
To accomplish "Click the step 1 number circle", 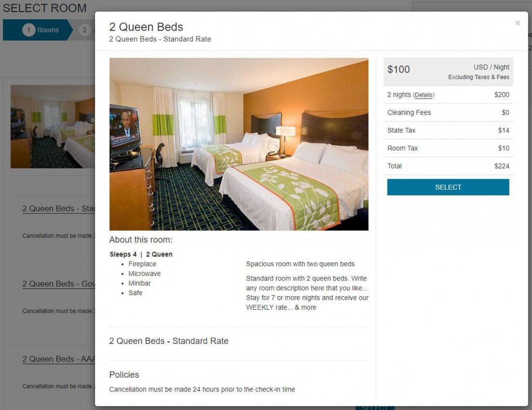I will pos(29,30).
